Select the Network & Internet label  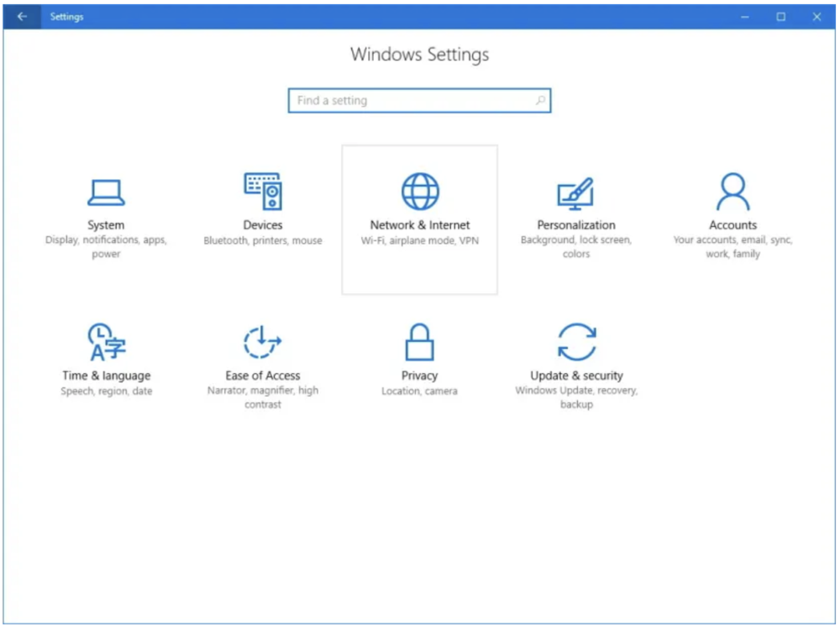pyautogui.click(x=420, y=225)
